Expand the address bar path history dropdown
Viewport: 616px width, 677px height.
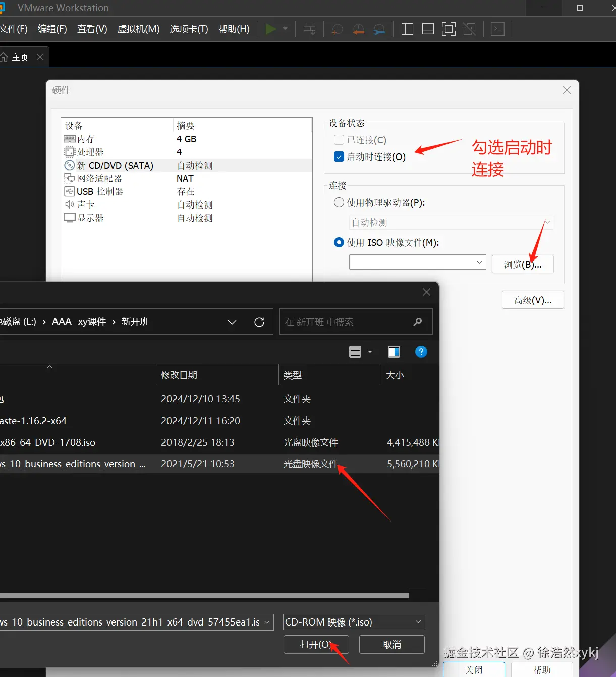click(232, 322)
